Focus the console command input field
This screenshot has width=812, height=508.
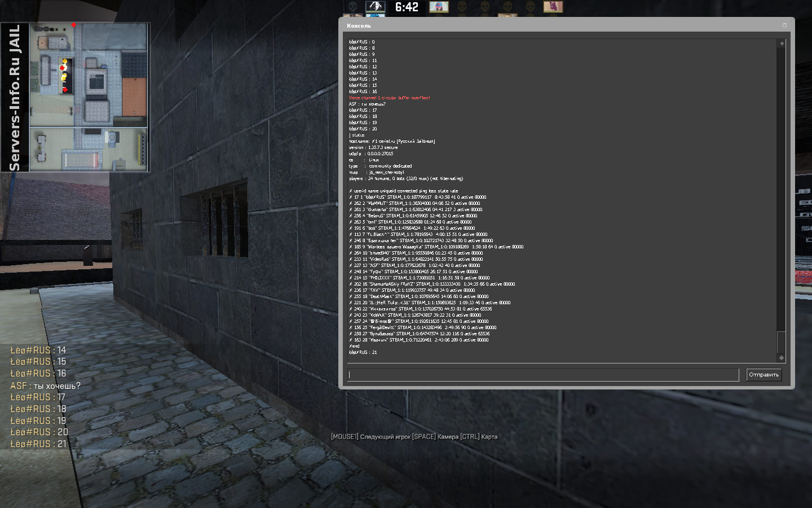tap(542, 375)
